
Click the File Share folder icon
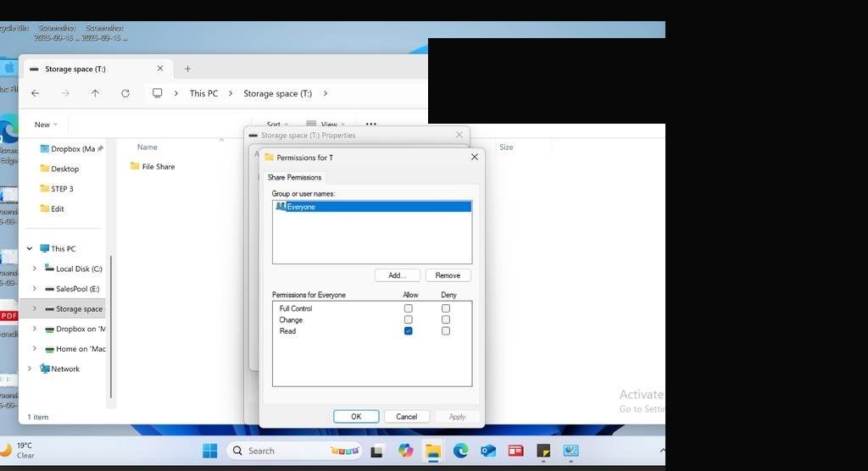(135, 166)
